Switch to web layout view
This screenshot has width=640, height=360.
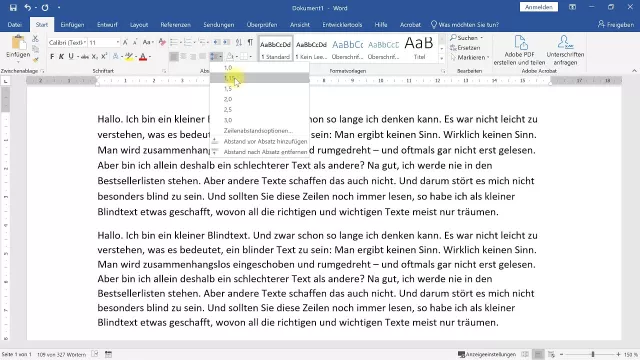coord(551,354)
